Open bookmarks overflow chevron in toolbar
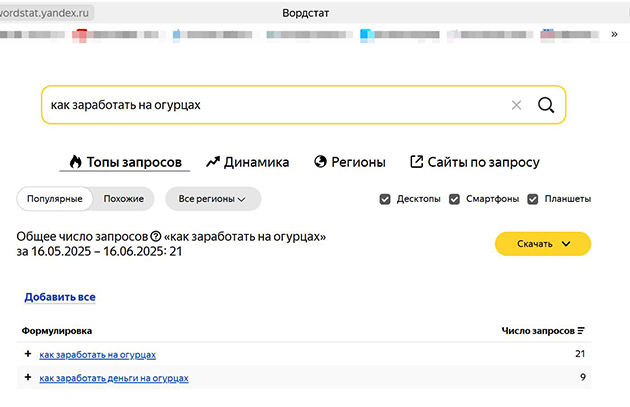 (614, 34)
